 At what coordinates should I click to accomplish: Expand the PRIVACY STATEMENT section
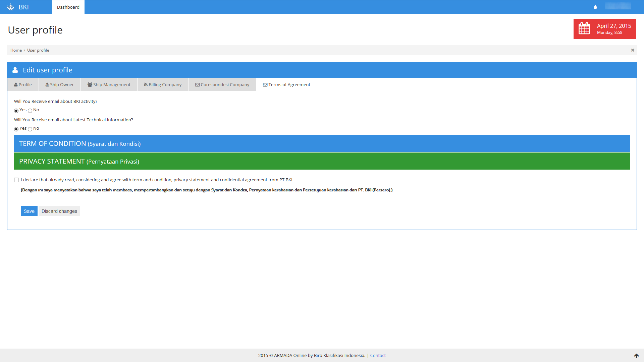pos(79,162)
